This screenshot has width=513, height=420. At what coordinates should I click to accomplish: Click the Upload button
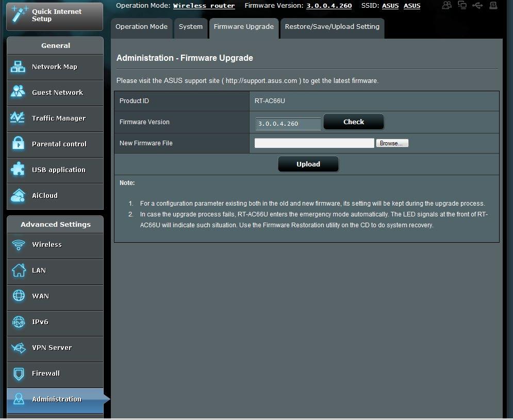click(308, 164)
